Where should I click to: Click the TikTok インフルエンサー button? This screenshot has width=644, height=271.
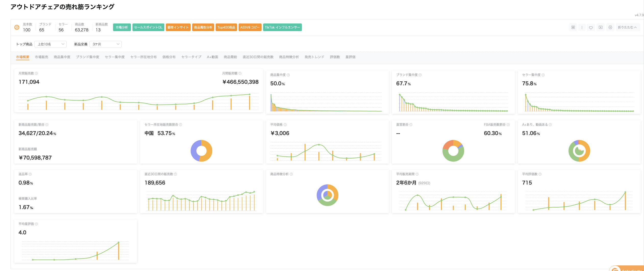click(282, 27)
